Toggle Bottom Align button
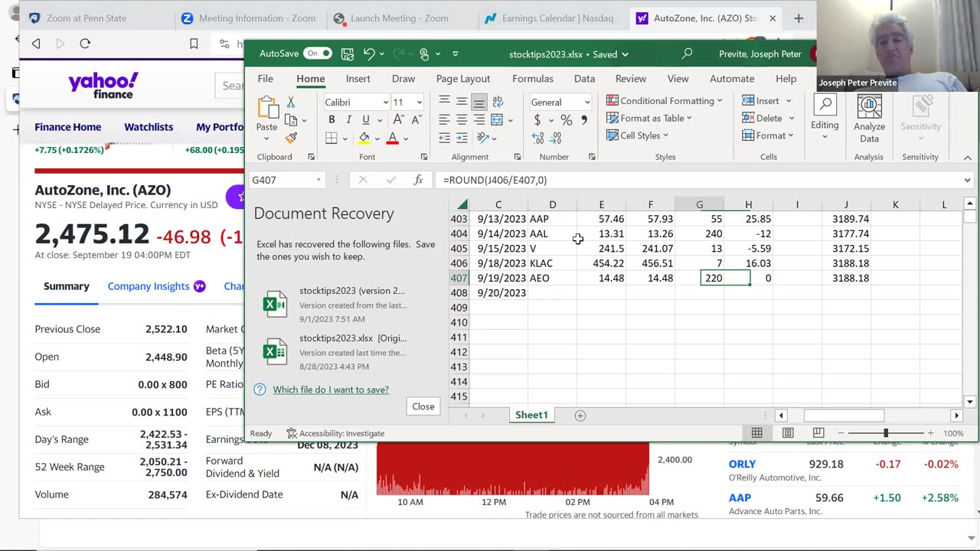 pyautogui.click(x=479, y=102)
